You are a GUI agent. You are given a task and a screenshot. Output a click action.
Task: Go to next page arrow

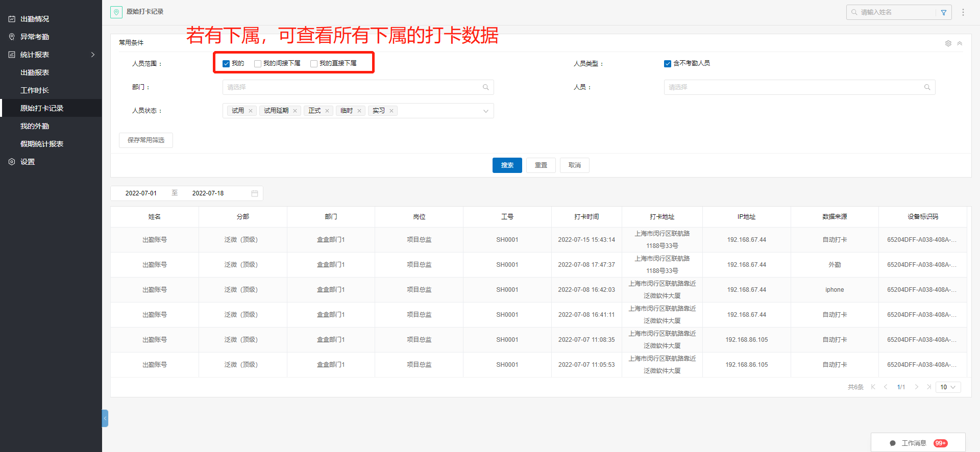[917, 387]
